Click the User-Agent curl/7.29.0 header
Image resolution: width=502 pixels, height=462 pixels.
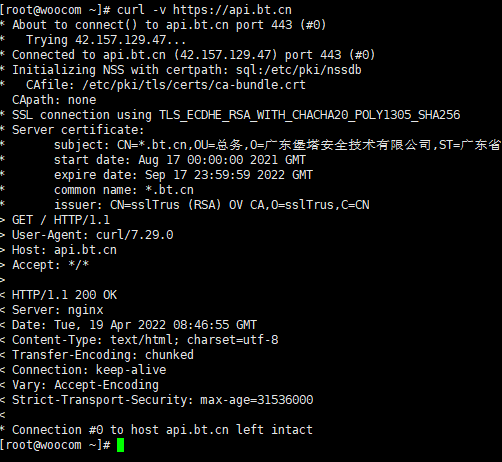click(93, 235)
